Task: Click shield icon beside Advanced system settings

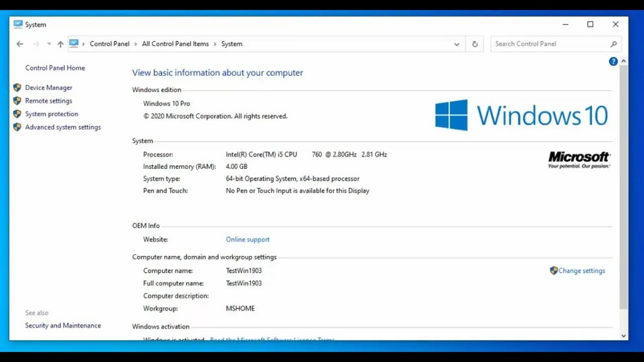Action: [x=17, y=127]
